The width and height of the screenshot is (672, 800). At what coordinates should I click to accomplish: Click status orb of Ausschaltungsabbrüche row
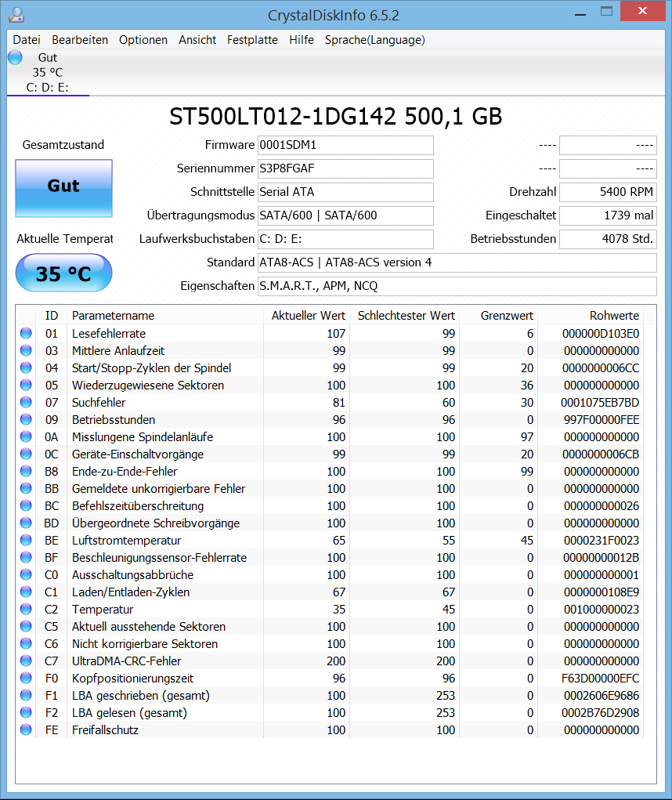pyautogui.click(x=26, y=574)
